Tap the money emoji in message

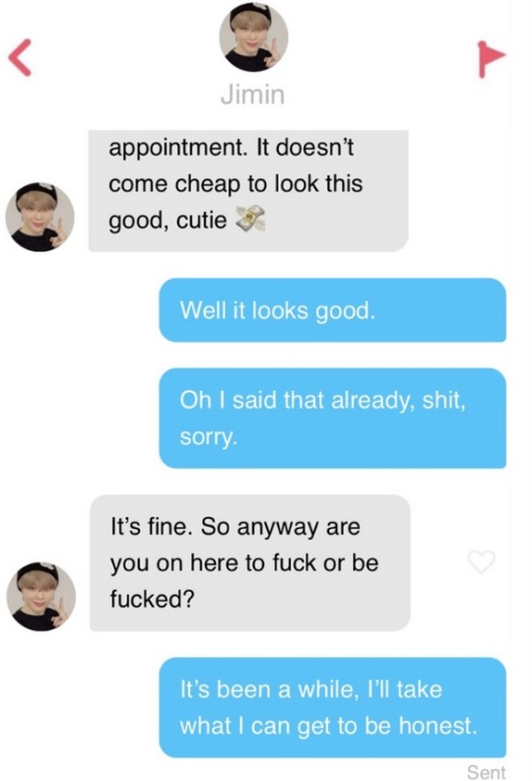click(250, 220)
